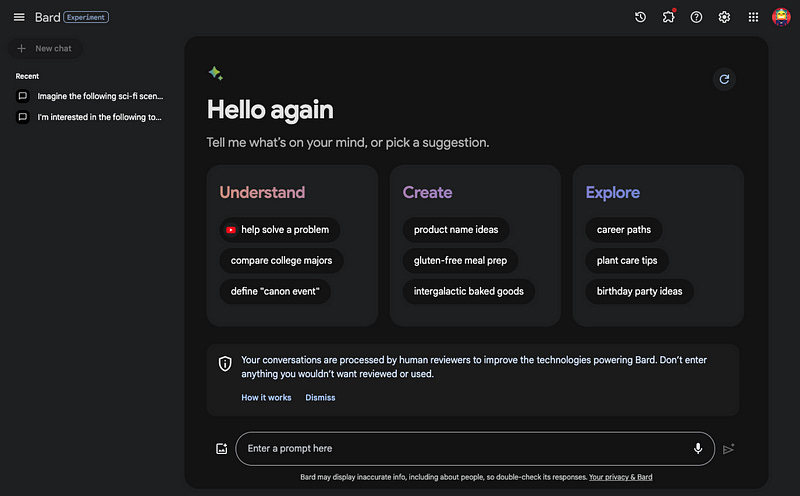Image resolution: width=800 pixels, height=496 pixels.
Task: Click the 'Hello again' heading
Action: (270, 110)
